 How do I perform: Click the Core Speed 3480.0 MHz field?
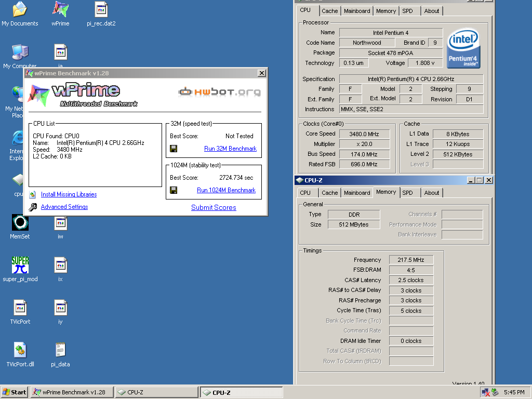(x=364, y=134)
